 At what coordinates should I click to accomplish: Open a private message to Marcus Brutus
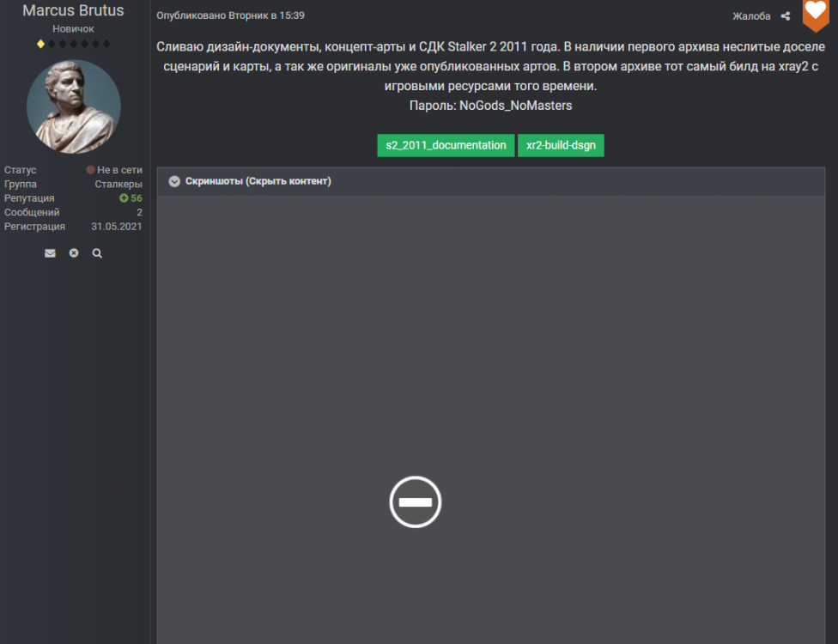point(50,252)
